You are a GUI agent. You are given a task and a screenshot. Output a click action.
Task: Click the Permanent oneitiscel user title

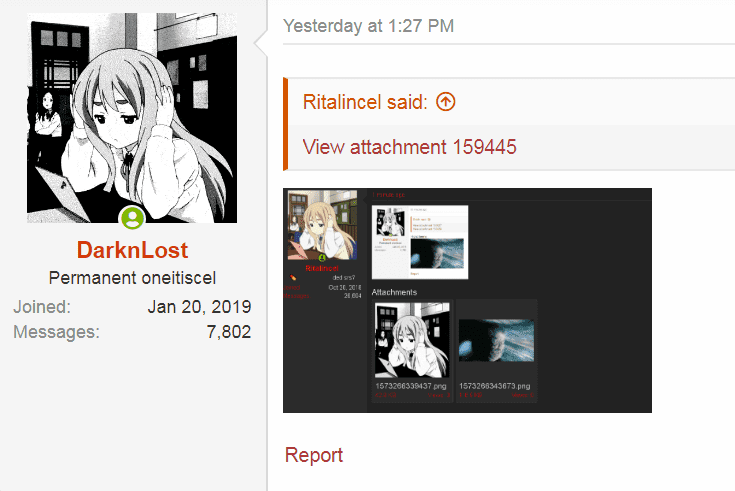click(132, 278)
